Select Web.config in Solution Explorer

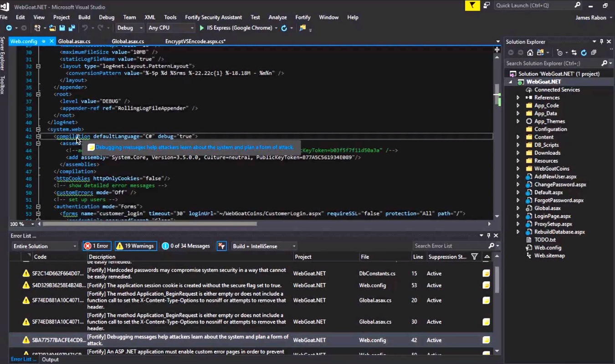(x=548, y=248)
